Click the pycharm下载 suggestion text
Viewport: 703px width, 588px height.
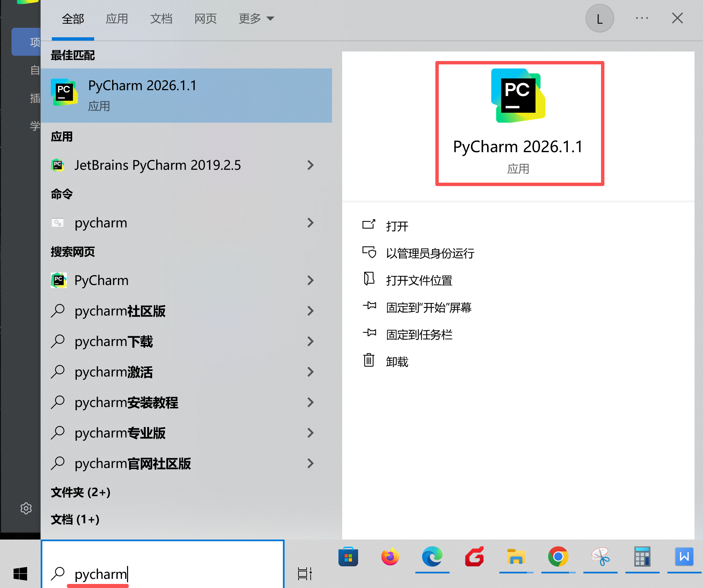tap(114, 341)
